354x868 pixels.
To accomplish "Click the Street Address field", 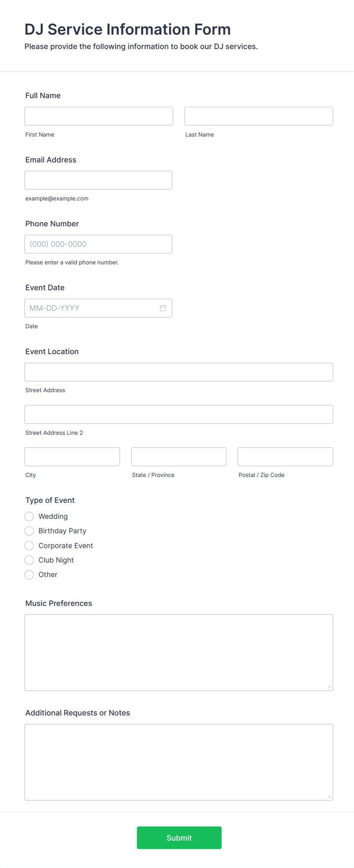I will [x=179, y=372].
